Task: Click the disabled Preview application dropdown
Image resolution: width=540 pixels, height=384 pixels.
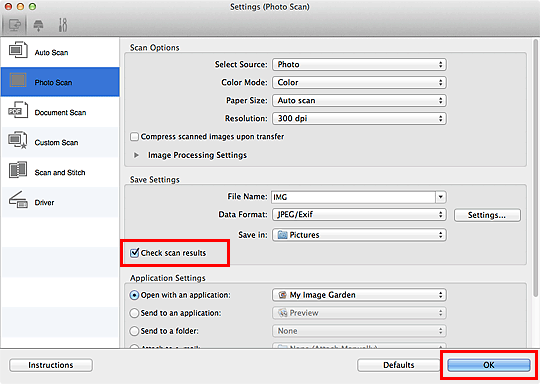Action: point(359,313)
